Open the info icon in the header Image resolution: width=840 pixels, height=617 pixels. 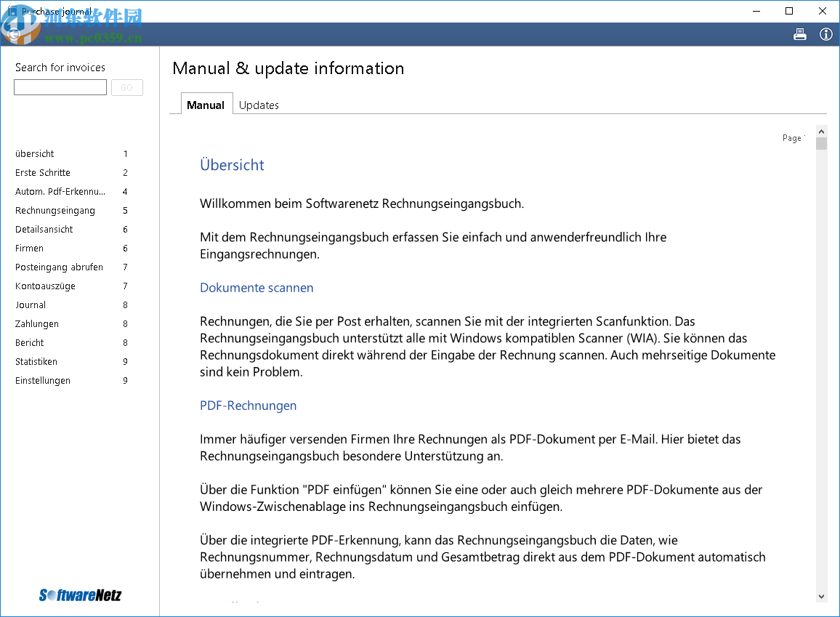(825, 34)
